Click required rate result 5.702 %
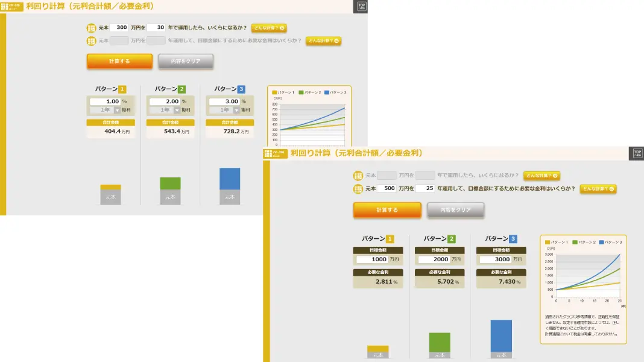This screenshot has height=362, width=644. click(x=440, y=282)
